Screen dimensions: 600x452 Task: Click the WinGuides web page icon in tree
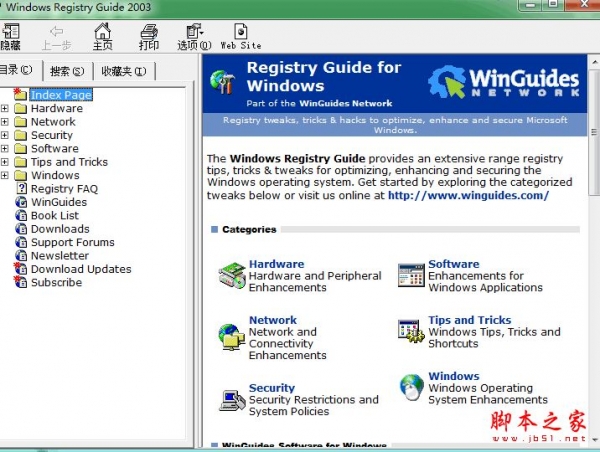(21, 202)
